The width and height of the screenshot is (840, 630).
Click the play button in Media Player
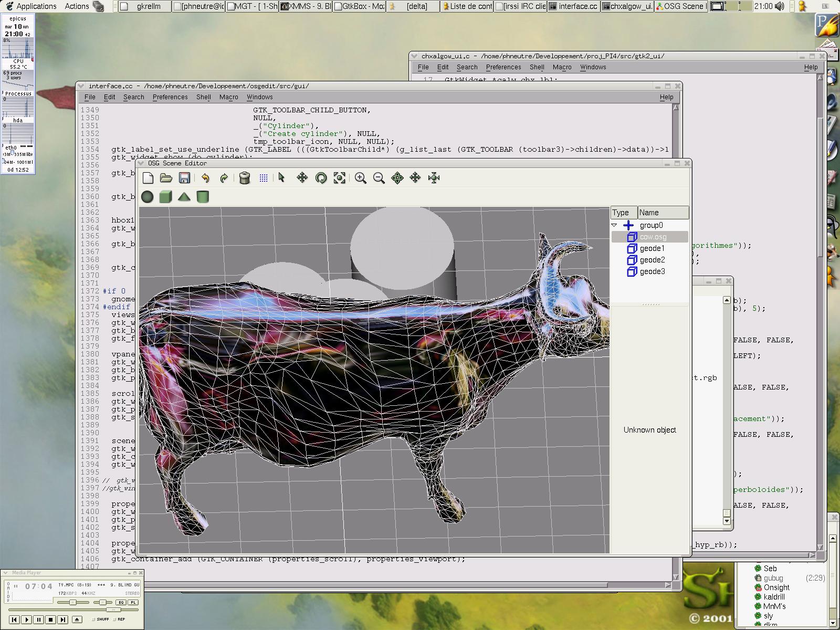tap(27, 619)
